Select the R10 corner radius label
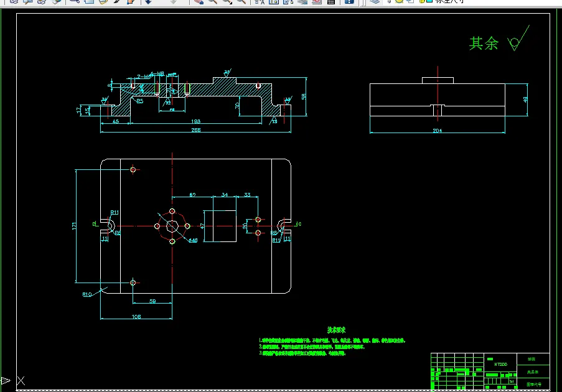The height and width of the screenshot is (392, 562). coord(87,294)
